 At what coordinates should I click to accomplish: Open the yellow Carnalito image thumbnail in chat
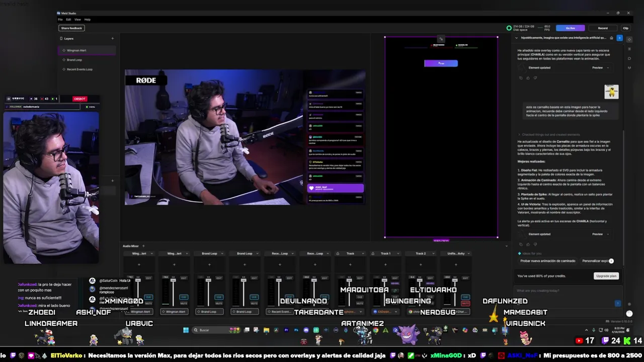coord(611,92)
